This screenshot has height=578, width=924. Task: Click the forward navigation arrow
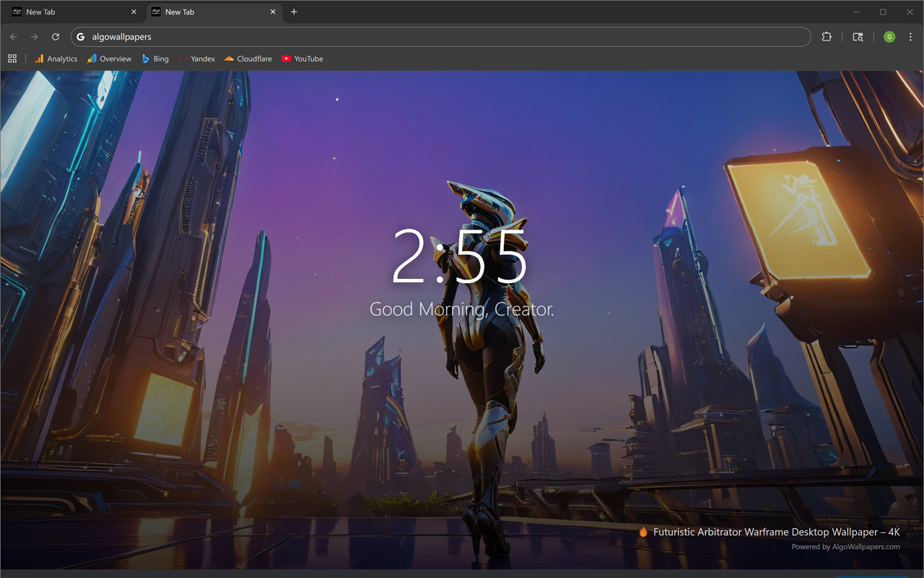pos(34,37)
